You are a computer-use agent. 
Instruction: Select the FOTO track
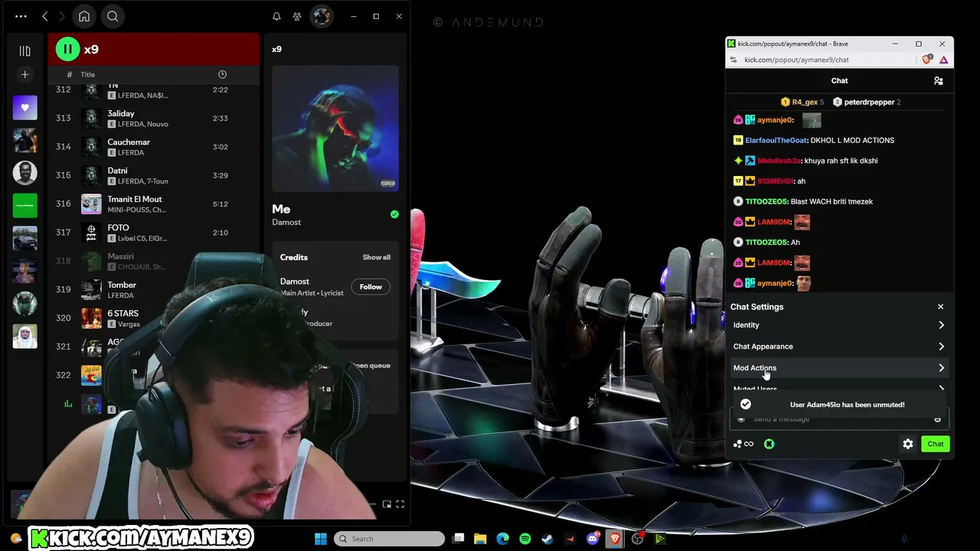coord(153,232)
